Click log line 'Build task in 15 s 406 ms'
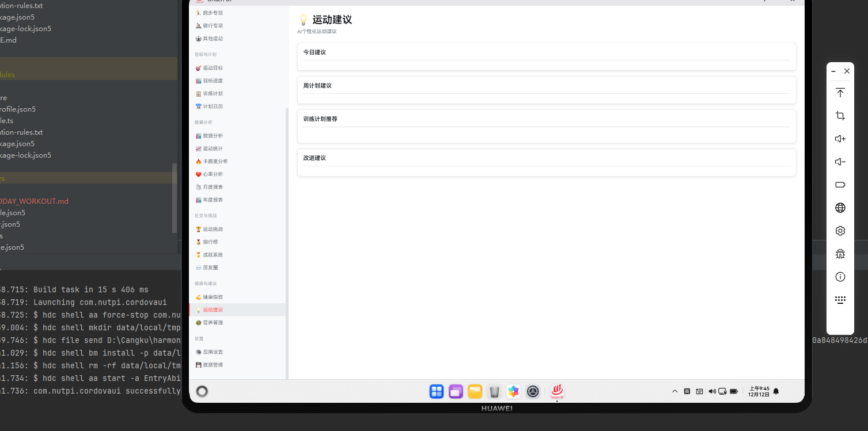 90,289
